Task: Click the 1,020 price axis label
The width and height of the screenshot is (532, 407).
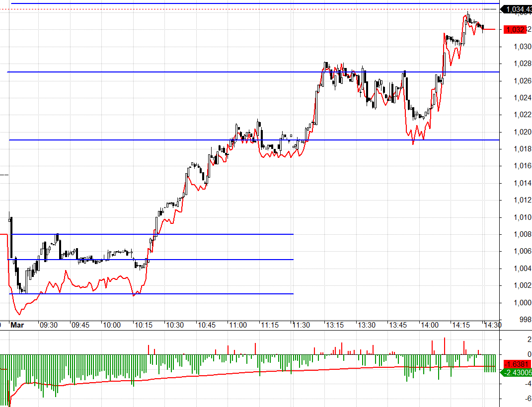Action: (x=523, y=132)
